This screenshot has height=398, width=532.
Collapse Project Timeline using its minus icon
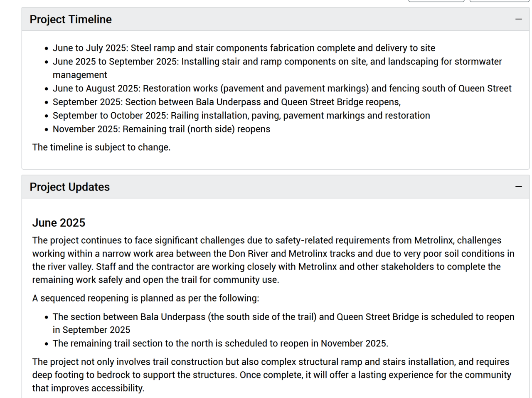point(518,19)
